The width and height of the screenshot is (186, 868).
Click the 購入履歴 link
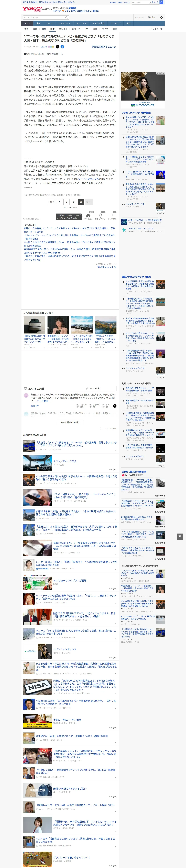152,17
